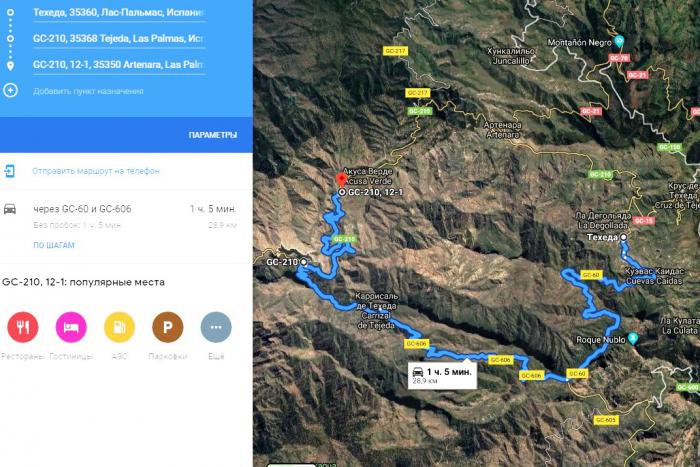Click Отправить маршрут на телефон link
This screenshot has height=467, width=700.
point(96,171)
